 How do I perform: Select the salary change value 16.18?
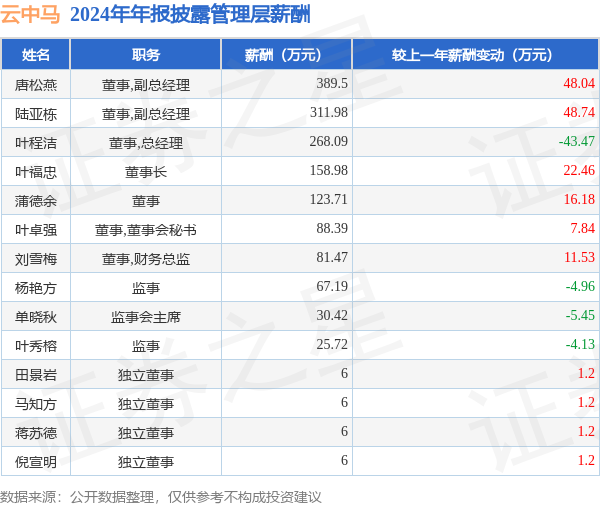[579, 199]
